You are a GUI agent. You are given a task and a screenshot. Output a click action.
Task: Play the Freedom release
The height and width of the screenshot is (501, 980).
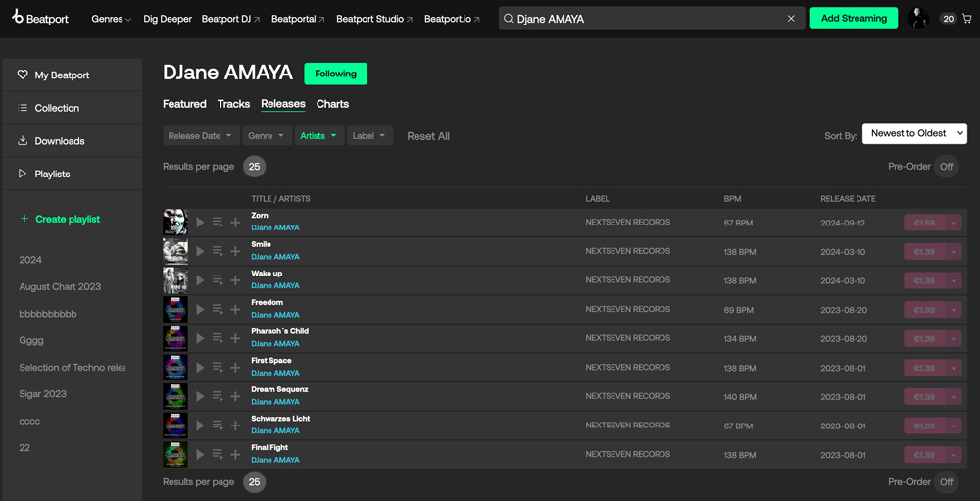click(200, 310)
